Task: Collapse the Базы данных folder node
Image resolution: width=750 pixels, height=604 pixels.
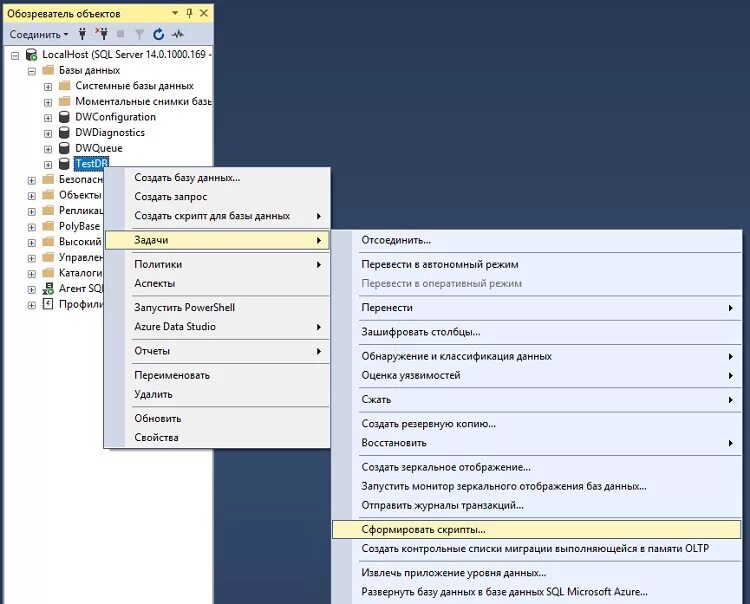Action: click(x=32, y=71)
